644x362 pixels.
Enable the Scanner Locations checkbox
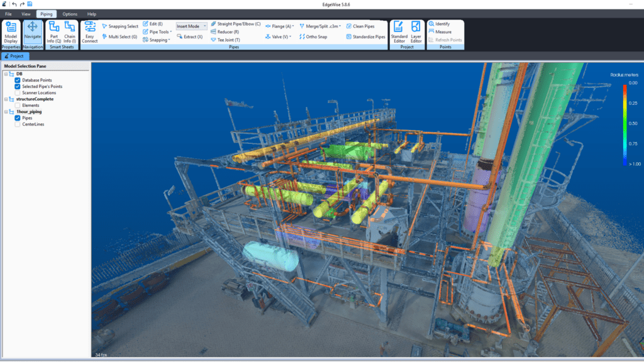pos(18,92)
